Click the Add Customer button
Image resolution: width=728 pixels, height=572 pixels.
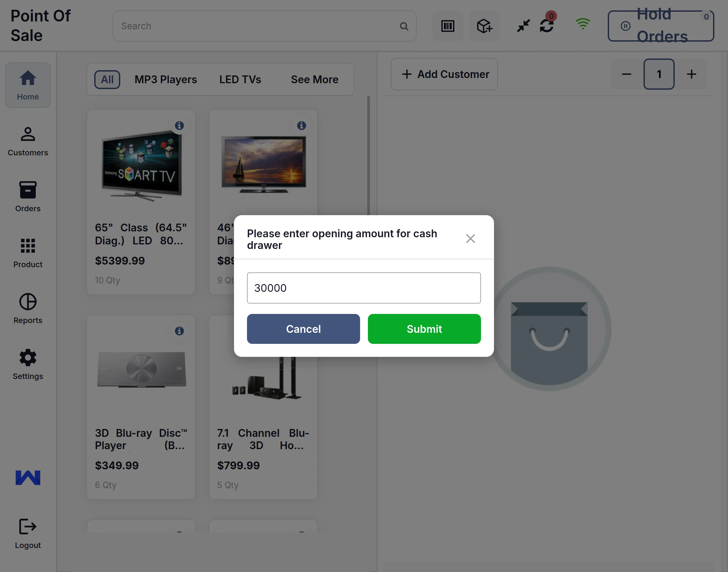click(x=444, y=74)
